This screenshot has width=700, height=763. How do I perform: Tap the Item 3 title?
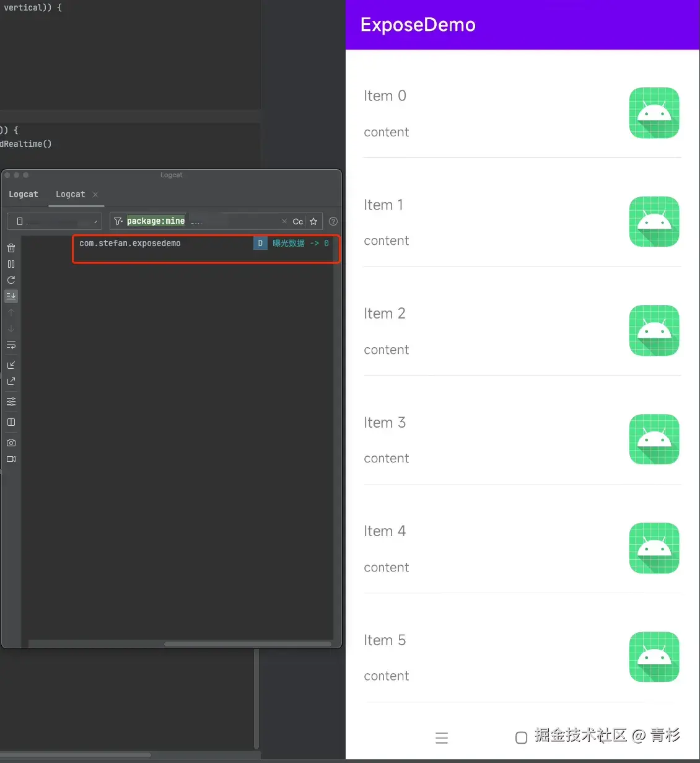coord(385,423)
